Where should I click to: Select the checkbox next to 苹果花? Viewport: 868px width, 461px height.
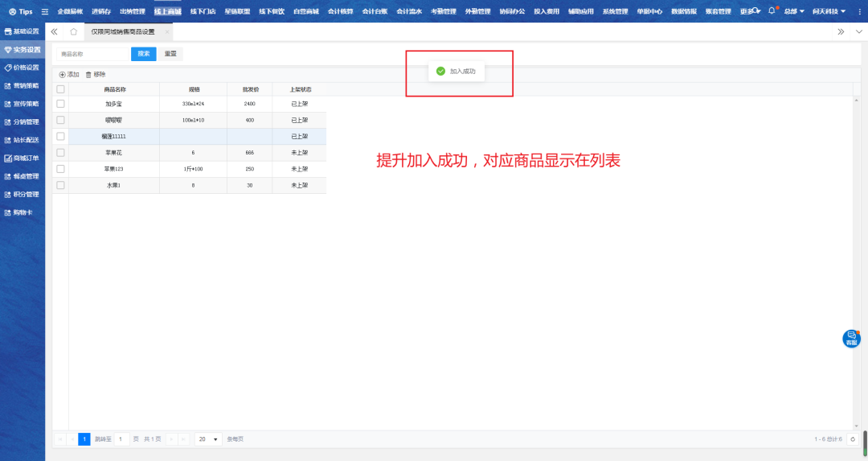pos(60,152)
